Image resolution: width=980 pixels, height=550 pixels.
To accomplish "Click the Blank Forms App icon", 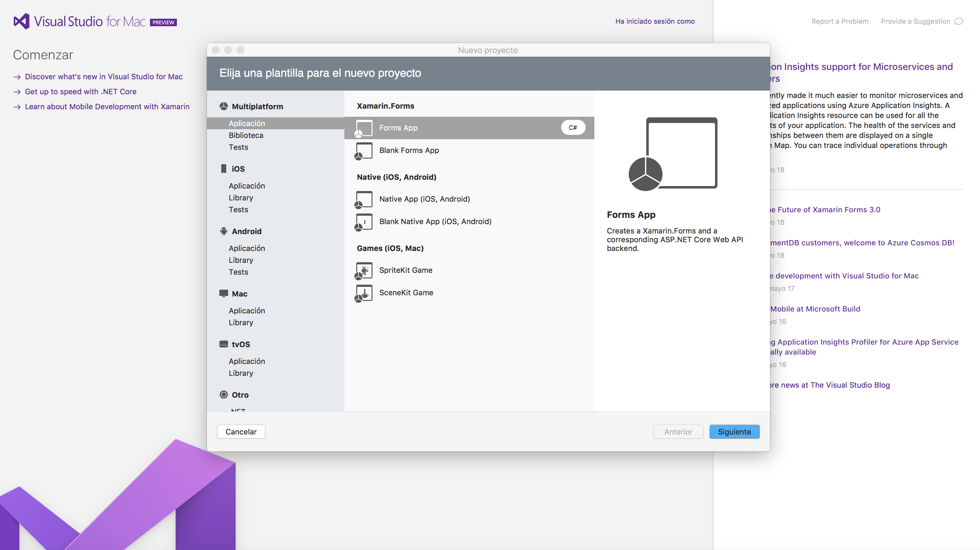I will point(364,150).
